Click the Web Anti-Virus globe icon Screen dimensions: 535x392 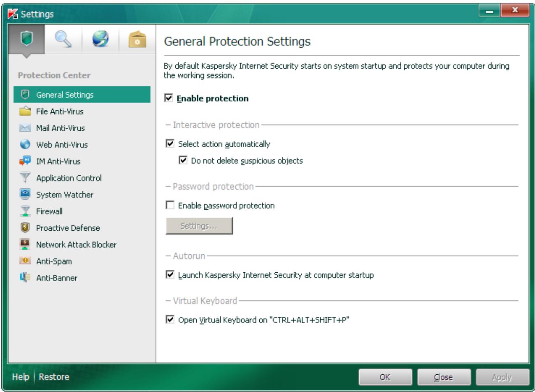[25, 144]
